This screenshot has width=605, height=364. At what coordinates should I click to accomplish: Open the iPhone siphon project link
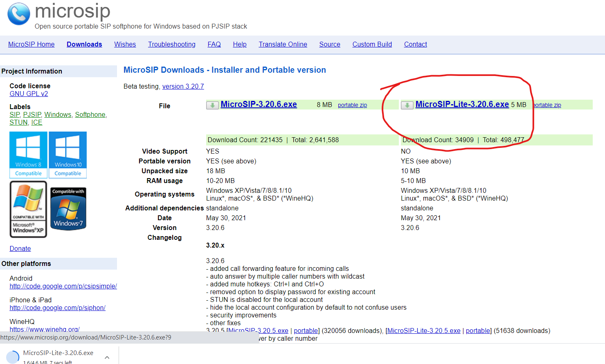tap(58, 308)
